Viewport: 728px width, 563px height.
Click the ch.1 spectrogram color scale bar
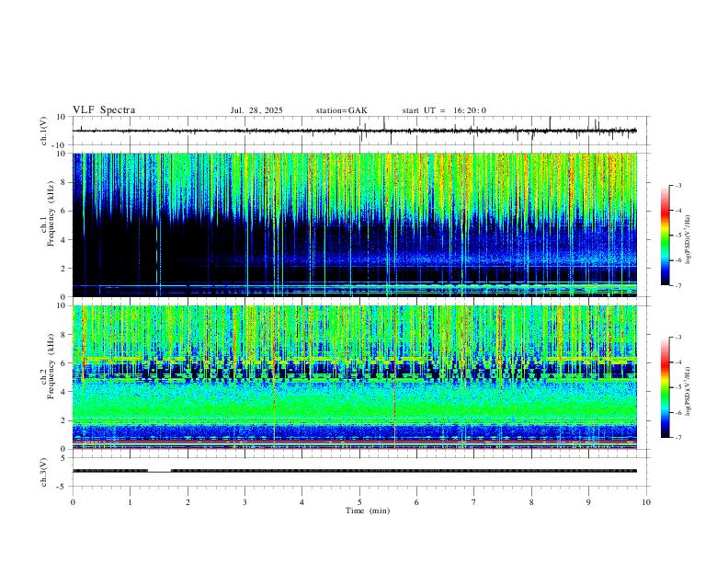click(x=665, y=236)
